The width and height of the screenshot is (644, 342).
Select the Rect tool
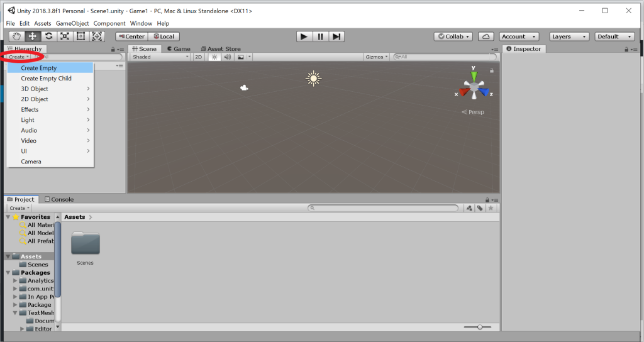click(80, 36)
